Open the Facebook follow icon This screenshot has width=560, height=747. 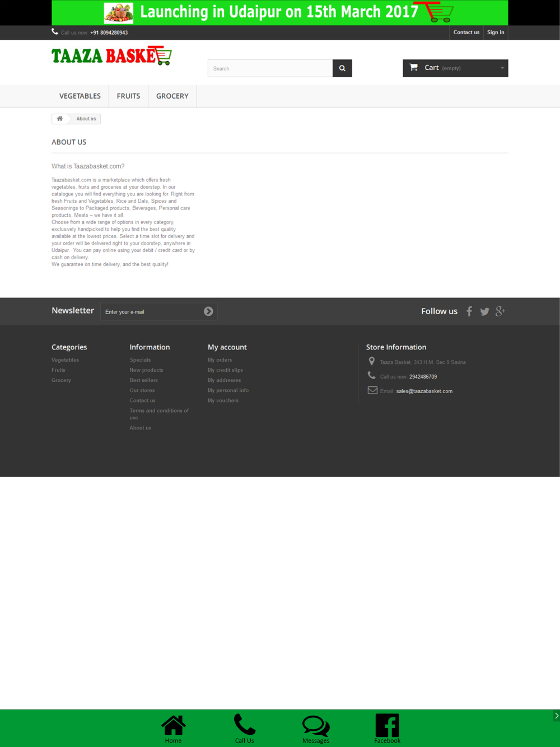469,311
